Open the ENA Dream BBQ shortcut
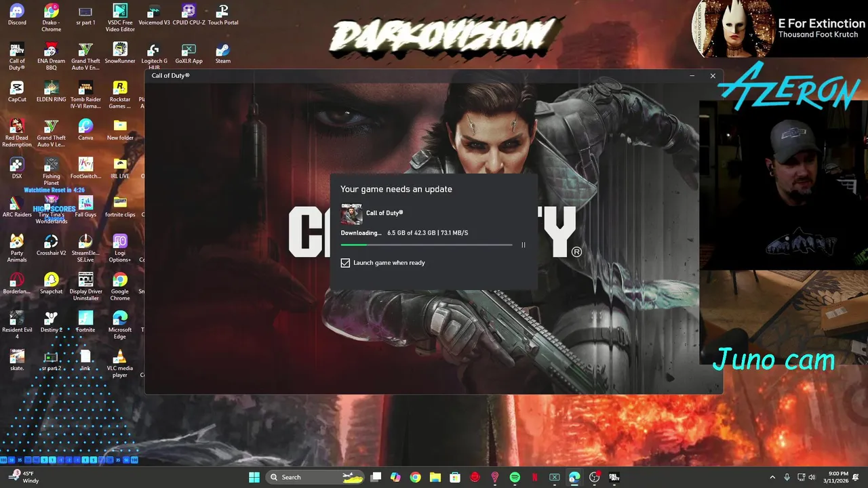This screenshot has height=488, width=868. click(51, 56)
